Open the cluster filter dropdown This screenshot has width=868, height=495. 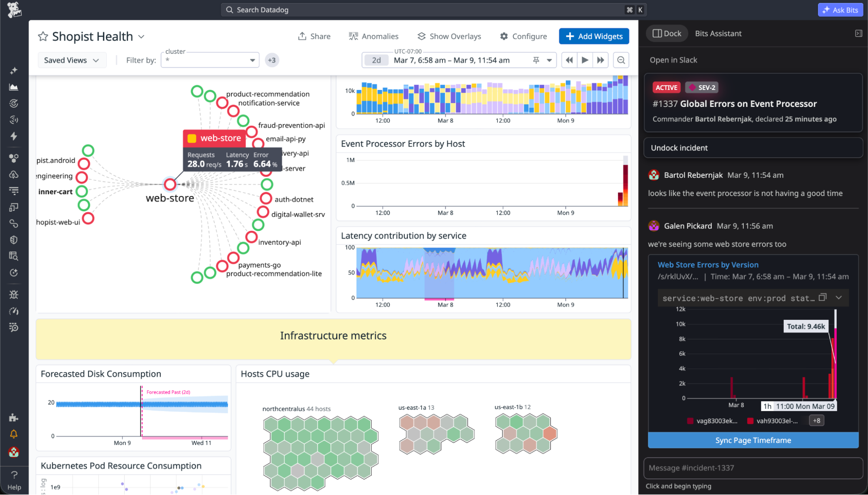pos(252,60)
